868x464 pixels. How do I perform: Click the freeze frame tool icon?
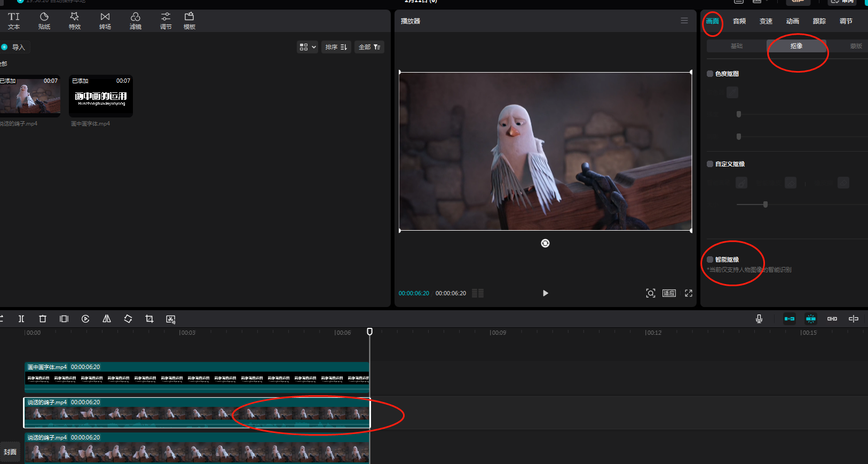click(x=64, y=319)
